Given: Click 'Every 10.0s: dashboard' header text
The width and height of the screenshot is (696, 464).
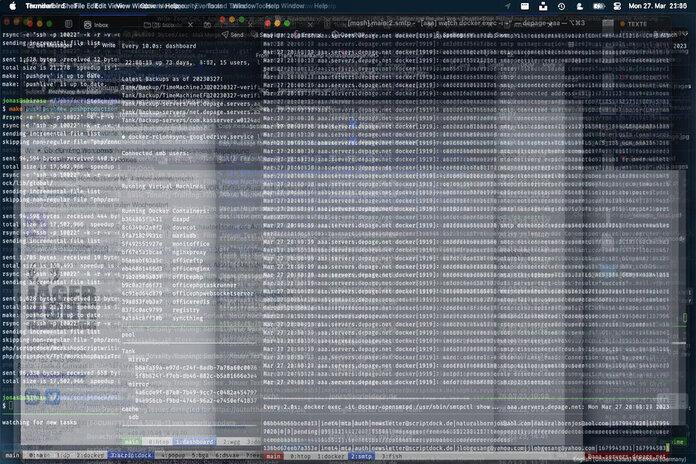Looking at the screenshot, I should coord(158,46).
